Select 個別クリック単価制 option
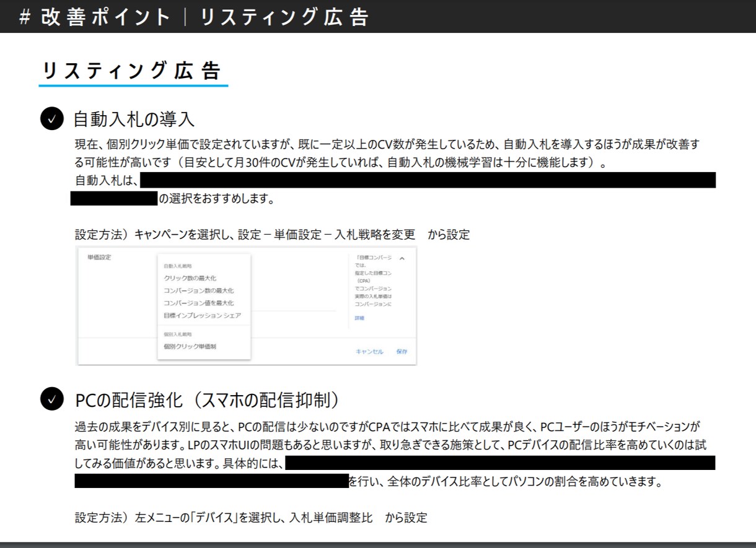 coord(190,347)
